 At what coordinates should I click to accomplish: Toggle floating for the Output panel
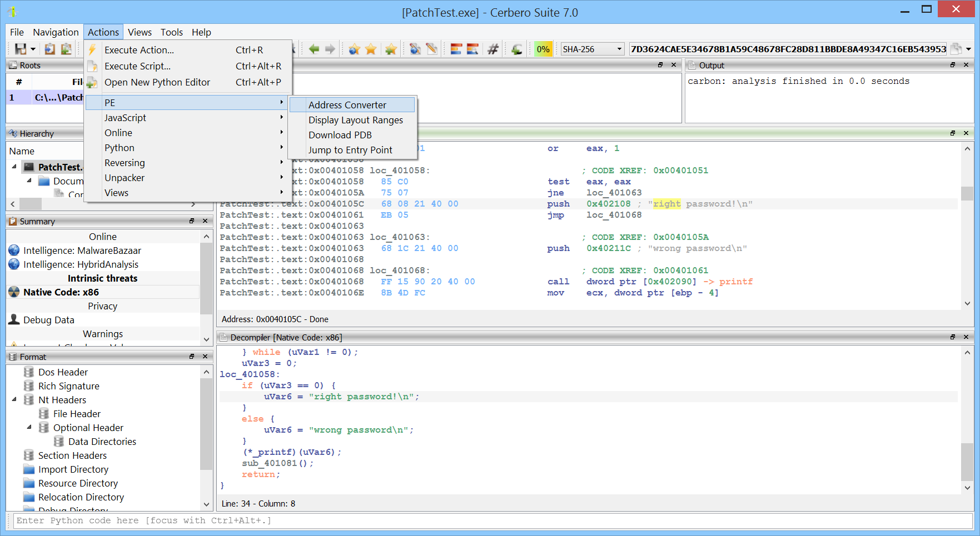(952, 65)
